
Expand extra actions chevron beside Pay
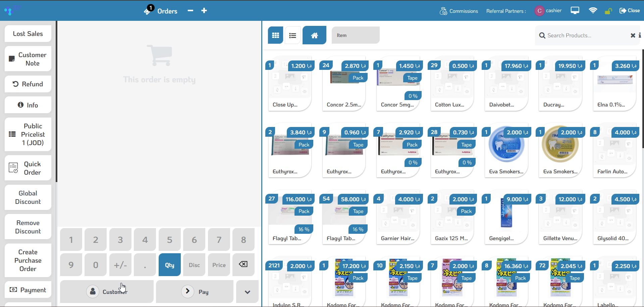(x=247, y=292)
